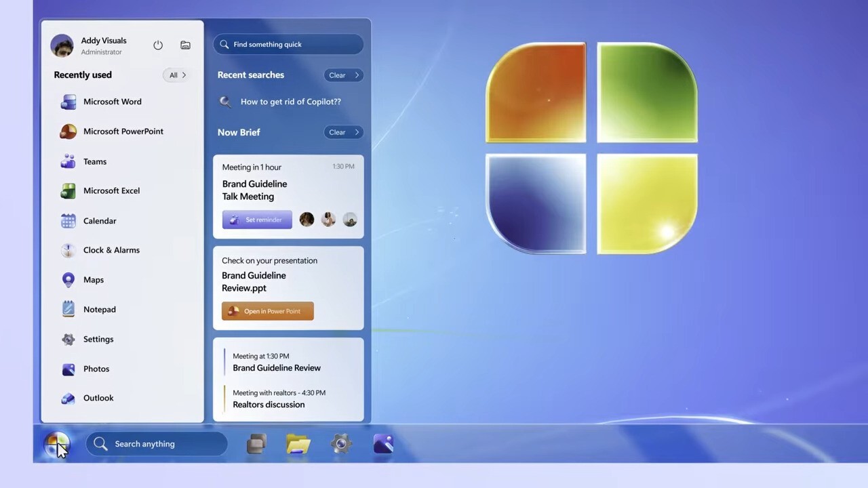The height and width of the screenshot is (488, 868).
Task: Clear the Recent searches list
Action: 343,75
